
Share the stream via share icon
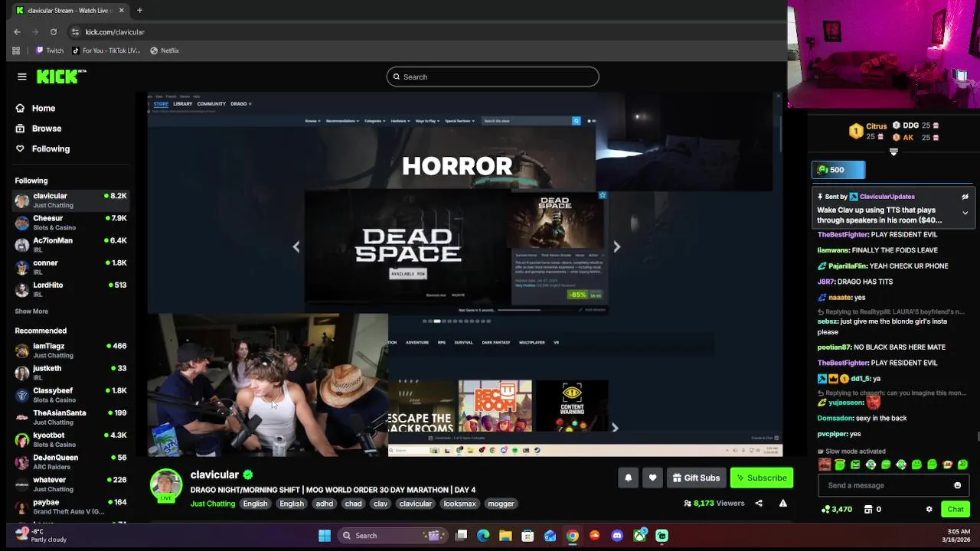tap(759, 504)
